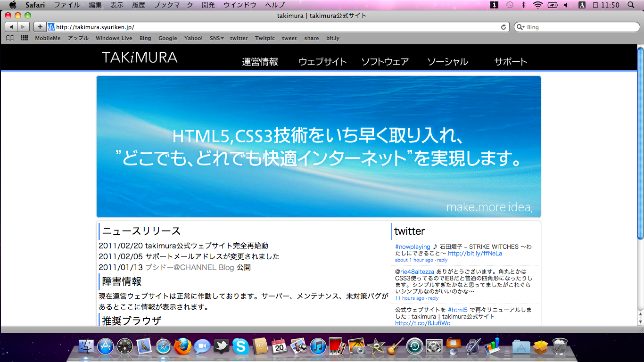This screenshot has width=644, height=362.
Task: Open the Twitpic bookmark
Action: coord(265,38)
